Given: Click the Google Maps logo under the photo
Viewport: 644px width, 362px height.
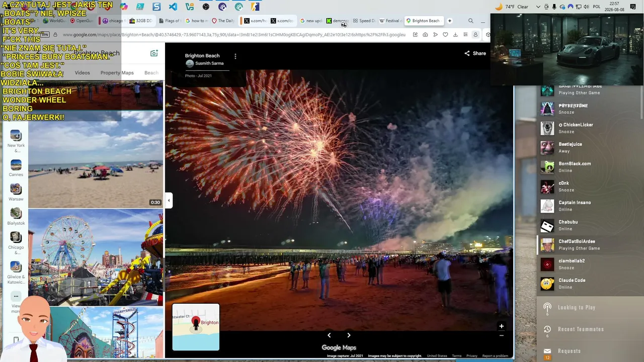Looking at the screenshot, I should [339, 347].
